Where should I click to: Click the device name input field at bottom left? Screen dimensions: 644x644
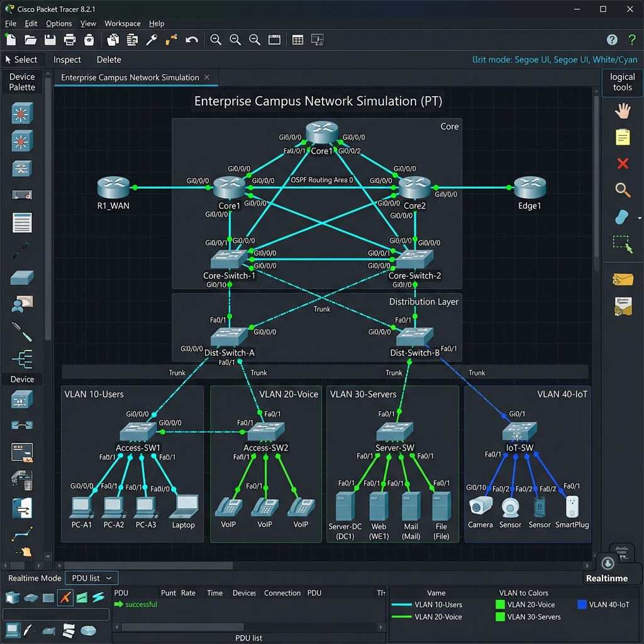pos(56,614)
